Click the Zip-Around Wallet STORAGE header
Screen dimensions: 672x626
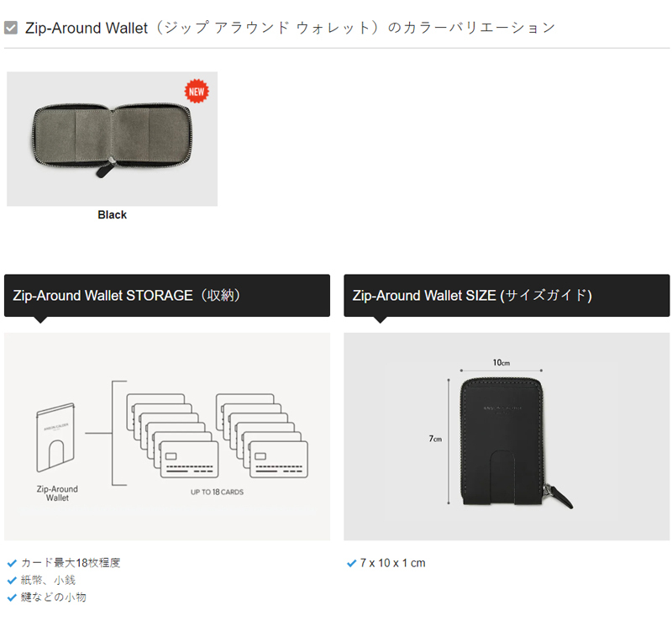167,296
